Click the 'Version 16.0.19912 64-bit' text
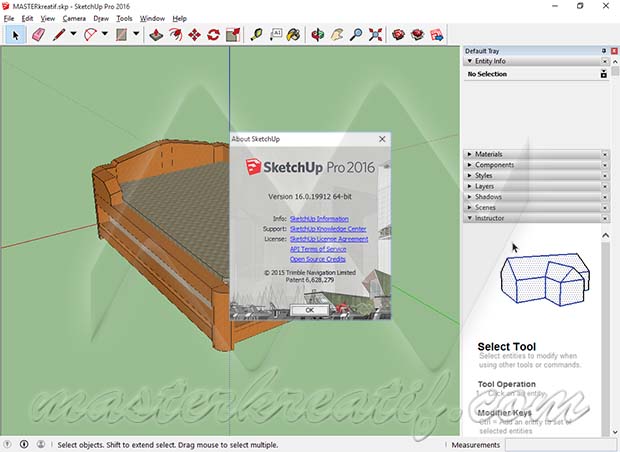This screenshot has height=452, width=620. click(310, 197)
